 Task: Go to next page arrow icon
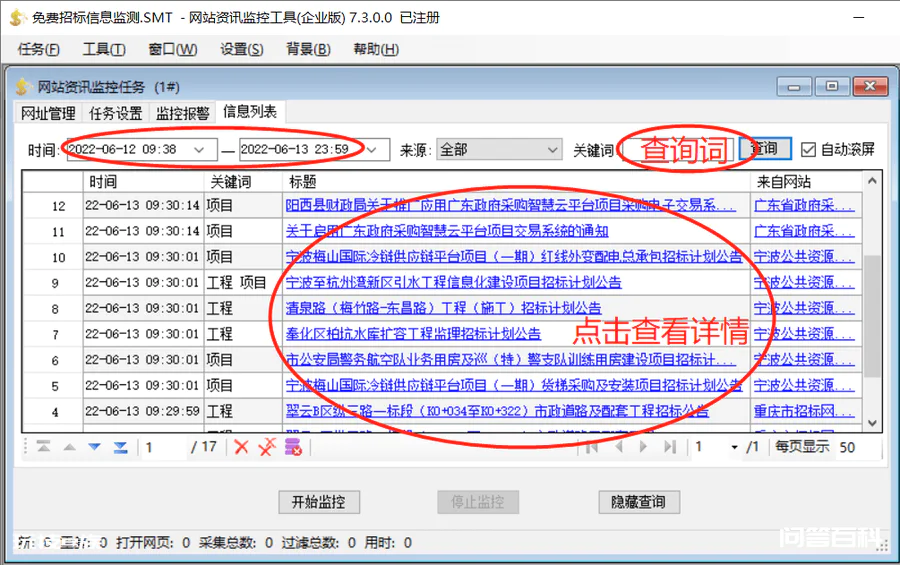(x=643, y=447)
